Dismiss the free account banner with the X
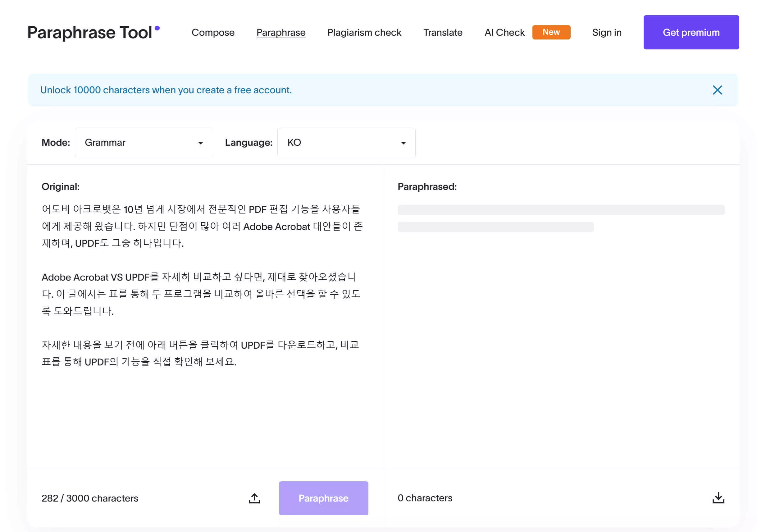 point(718,90)
